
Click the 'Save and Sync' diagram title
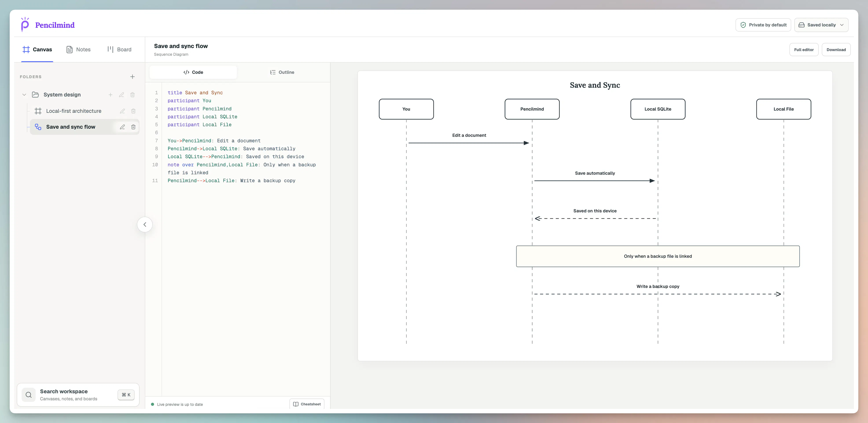point(595,85)
